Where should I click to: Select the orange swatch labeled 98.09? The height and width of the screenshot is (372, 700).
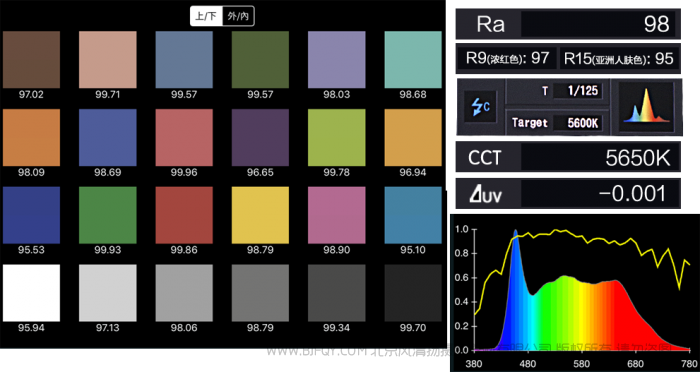point(31,138)
